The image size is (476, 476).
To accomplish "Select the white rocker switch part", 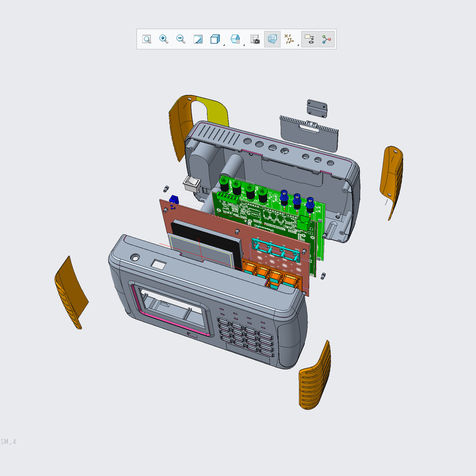I will pos(192,184).
